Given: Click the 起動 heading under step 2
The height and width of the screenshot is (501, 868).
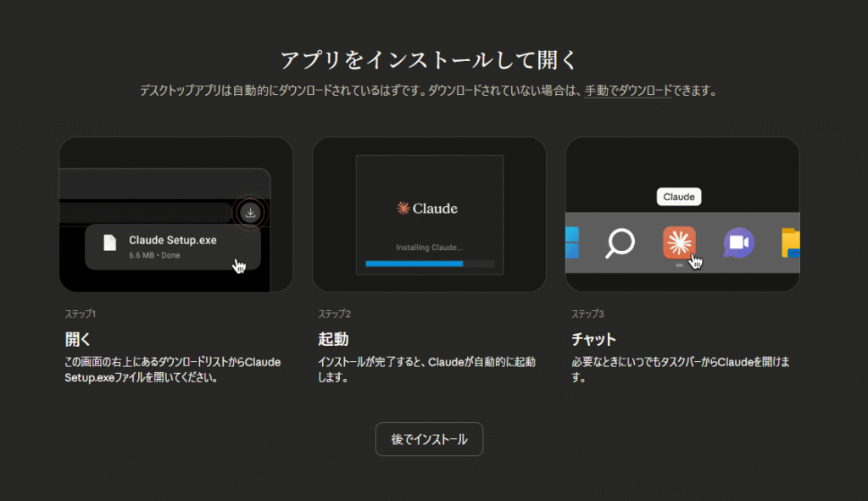Looking at the screenshot, I should [333, 340].
